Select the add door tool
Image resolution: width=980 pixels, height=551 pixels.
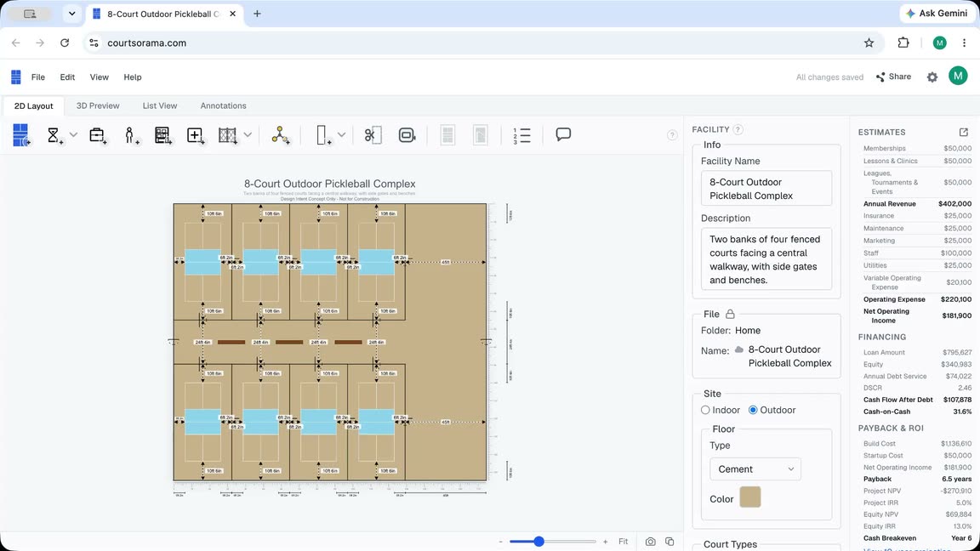[322, 135]
